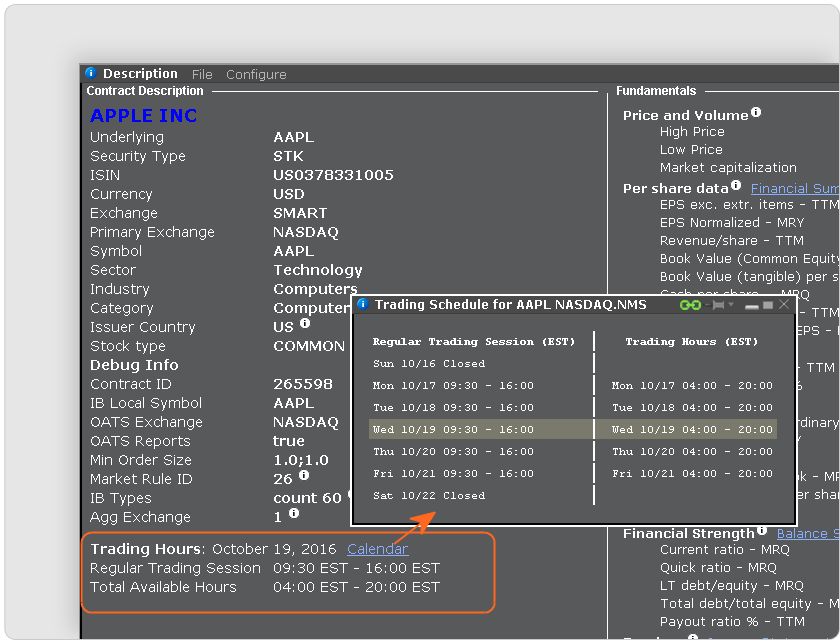Click the Revenue/share - TTM row
Viewport: 840px width, 640px height.
(x=732, y=241)
